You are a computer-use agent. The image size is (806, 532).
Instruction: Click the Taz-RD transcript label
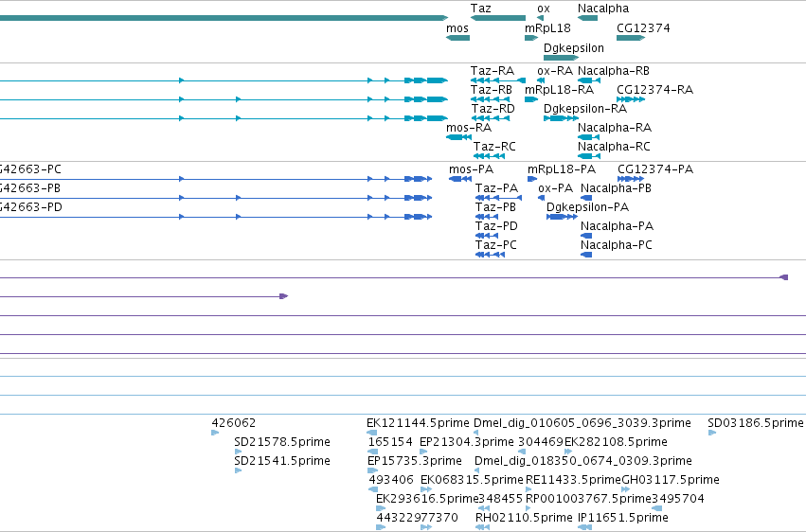coord(493,108)
